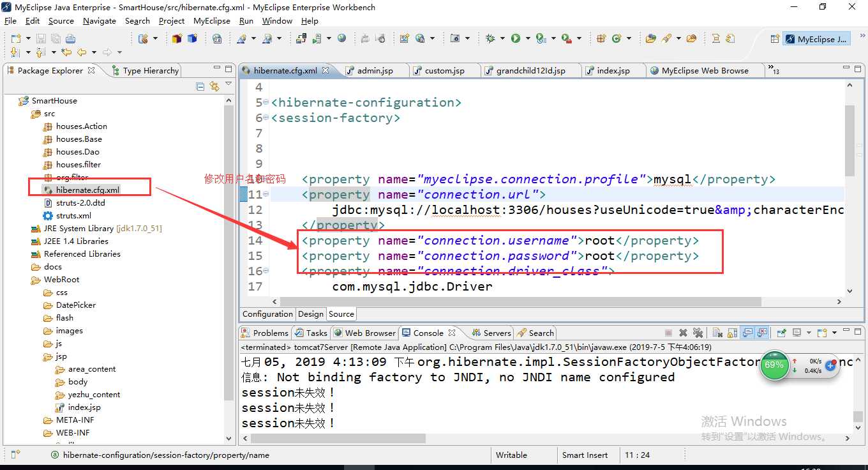Viewport: 868px width, 470px height.
Task: Close the hibernate.cfg.xml editor tab
Action: pyautogui.click(x=325, y=71)
